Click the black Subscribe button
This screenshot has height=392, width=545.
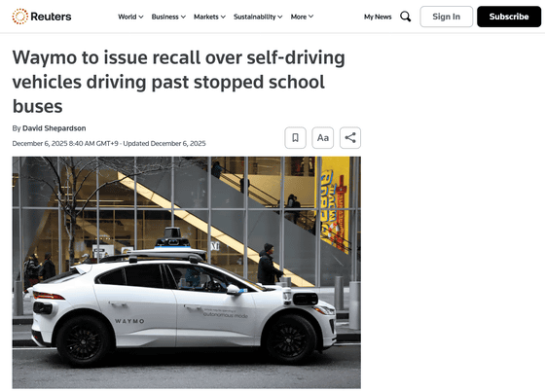tap(509, 17)
